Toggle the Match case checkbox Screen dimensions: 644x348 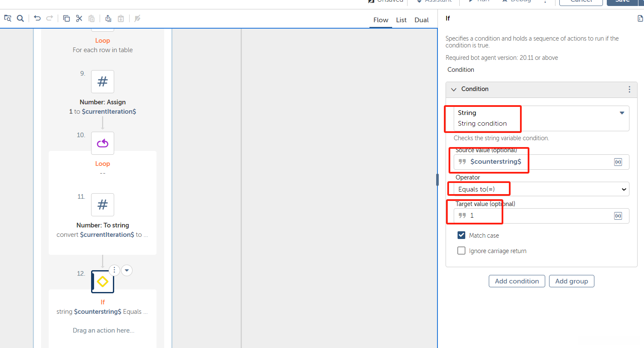(461, 235)
